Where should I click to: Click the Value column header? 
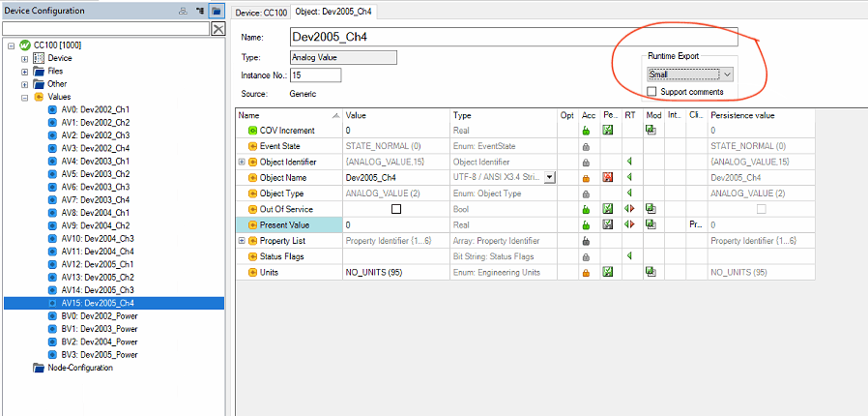click(395, 116)
